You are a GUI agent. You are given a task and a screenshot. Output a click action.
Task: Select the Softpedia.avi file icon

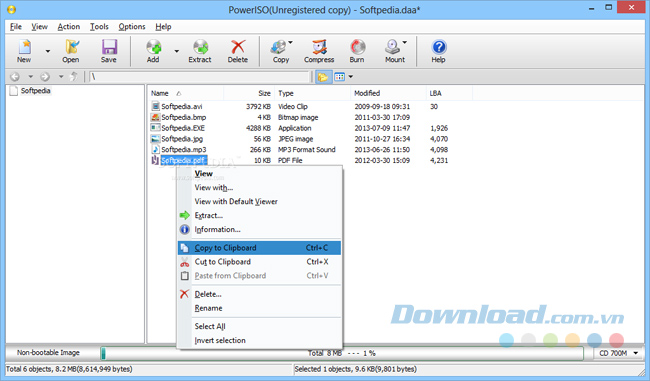(x=155, y=106)
